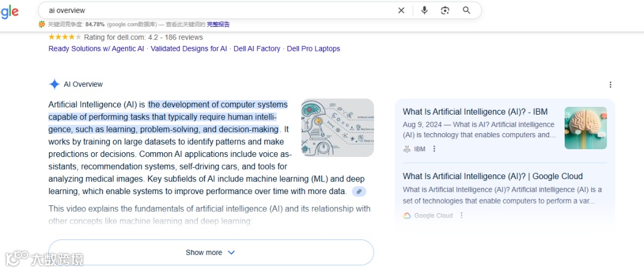Screen dimensions: 644x271
Task: Click the AI Overview sparkle icon
Action: [x=54, y=84]
